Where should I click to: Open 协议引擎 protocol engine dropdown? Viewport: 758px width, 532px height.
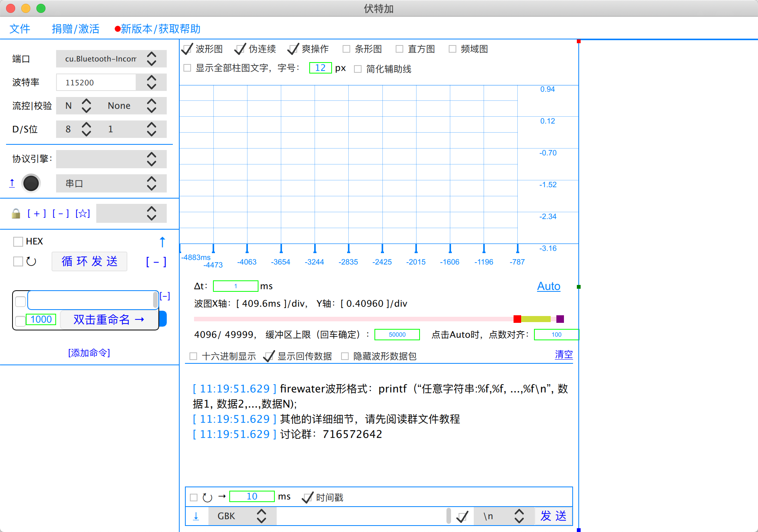(111, 159)
